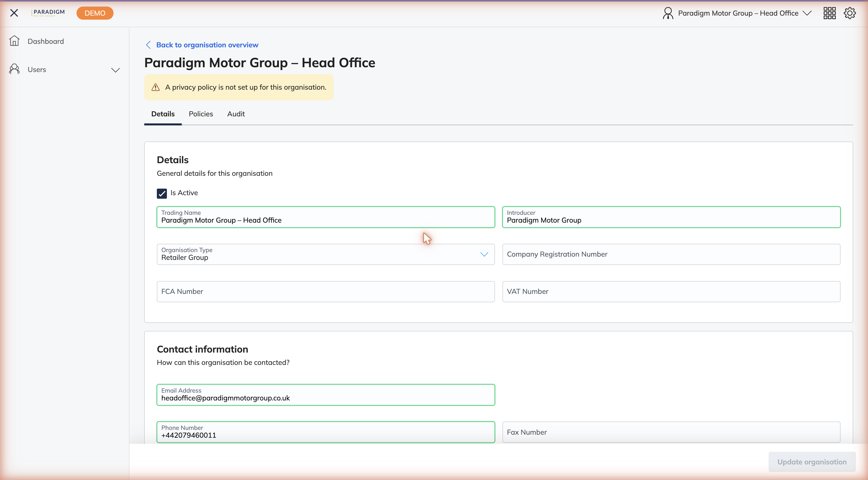868x480 pixels.
Task: Click the Contact information heading
Action: tap(202, 349)
